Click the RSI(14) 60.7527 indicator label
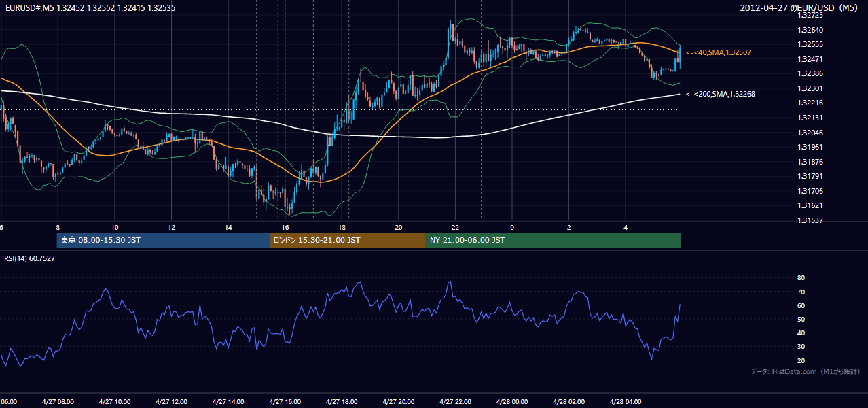The height and width of the screenshot is (408, 868). tap(30, 258)
